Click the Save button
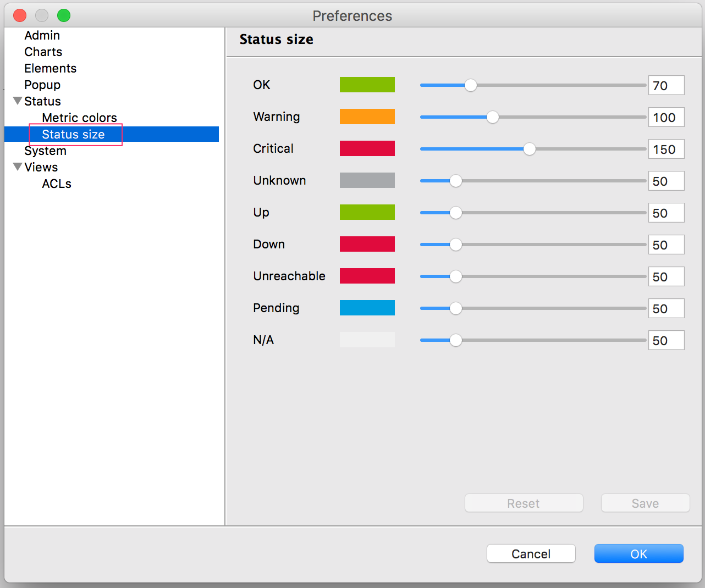The width and height of the screenshot is (705, 588). pyautogui.click(x=645, y=503)
